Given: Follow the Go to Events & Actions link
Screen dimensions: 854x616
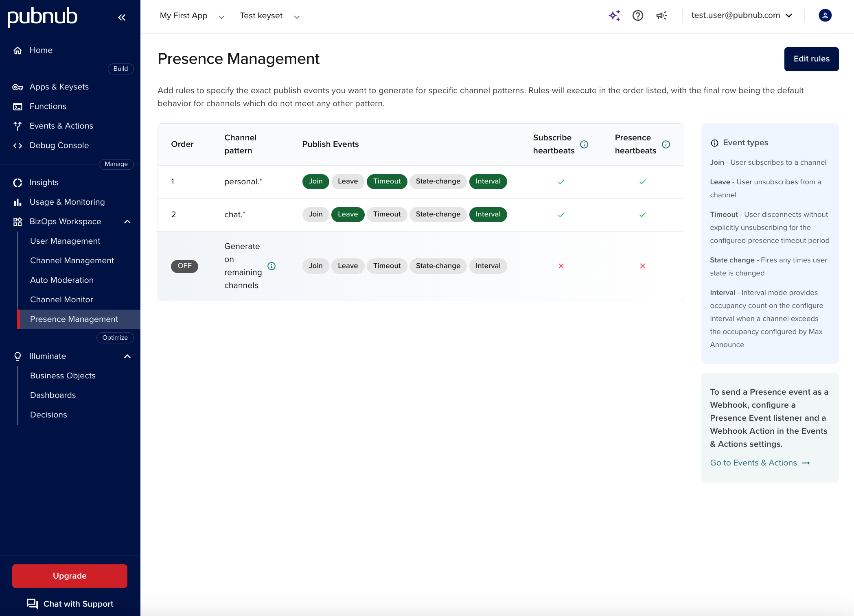Looking at the screenshot, I should point(753,463).
